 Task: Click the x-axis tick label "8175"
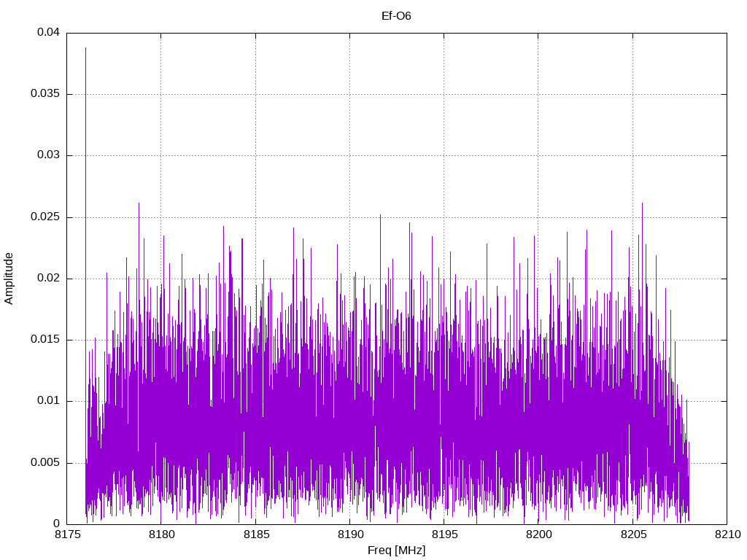click(67, 534)
